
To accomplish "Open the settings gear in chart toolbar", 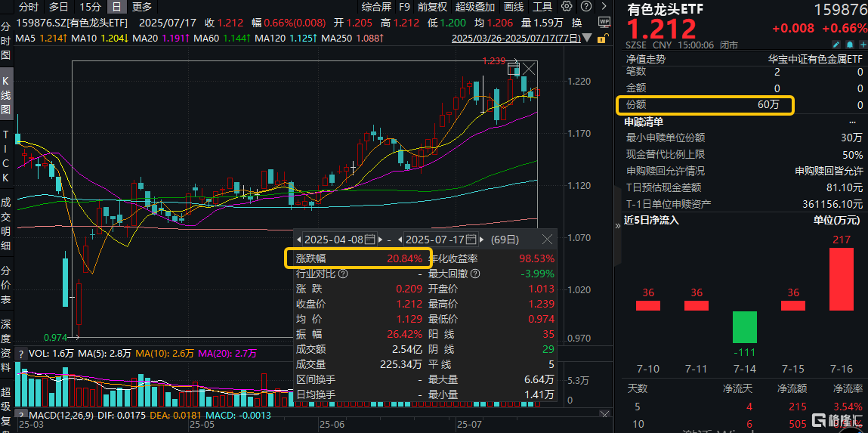I will 566,7.
